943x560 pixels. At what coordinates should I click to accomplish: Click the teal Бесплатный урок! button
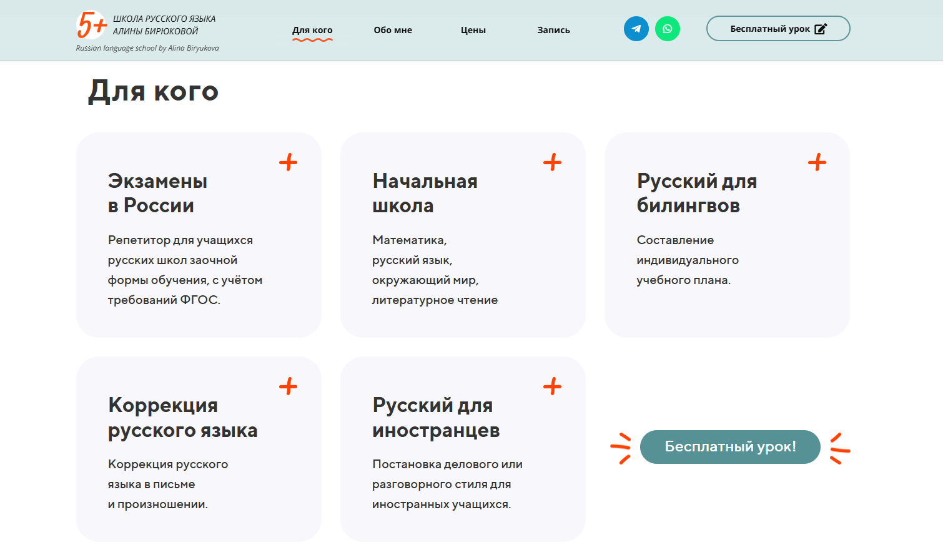tap(730, 447)
